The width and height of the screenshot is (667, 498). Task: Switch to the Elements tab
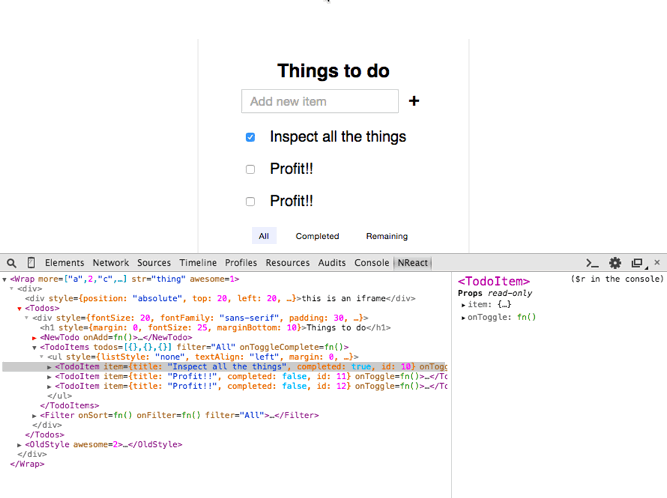pyautogui.click(x=65, y=263)
